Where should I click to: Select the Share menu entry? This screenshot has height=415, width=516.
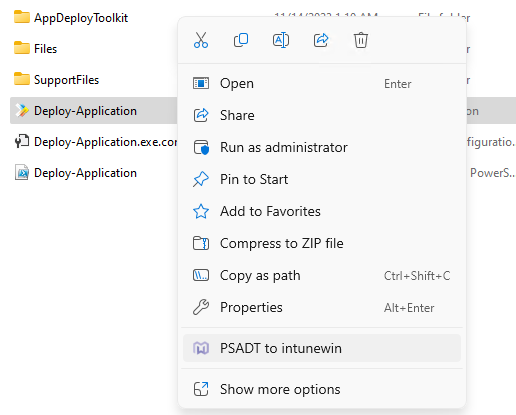coord(322,115)
